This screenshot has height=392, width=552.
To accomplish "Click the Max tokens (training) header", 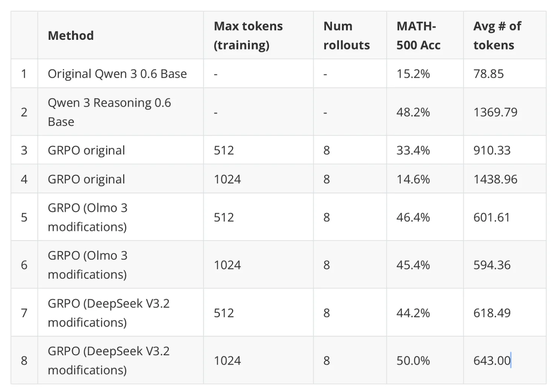I will [x=248, y=35].
